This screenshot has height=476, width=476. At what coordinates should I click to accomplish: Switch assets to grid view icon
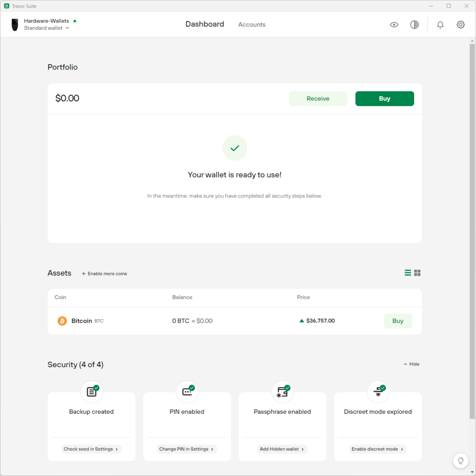417,273
